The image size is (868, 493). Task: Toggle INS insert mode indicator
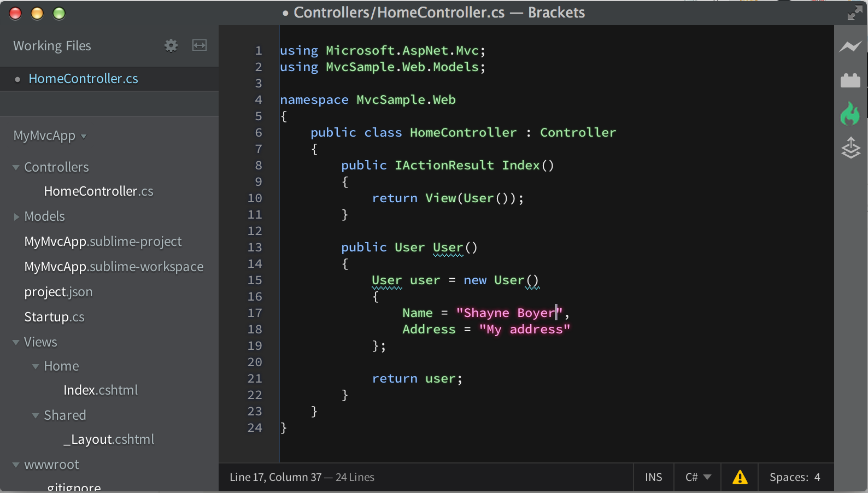(x=653, y=477)
